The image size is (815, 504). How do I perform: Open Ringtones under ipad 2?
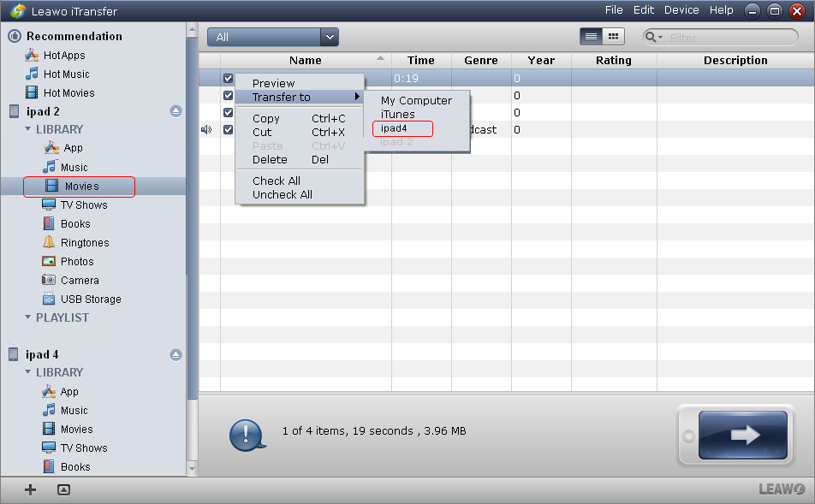75,243
